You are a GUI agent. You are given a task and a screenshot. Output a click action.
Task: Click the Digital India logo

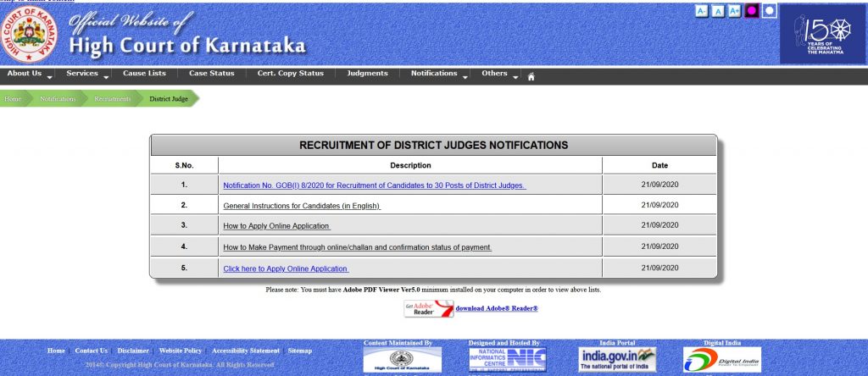tap(722, 360)
